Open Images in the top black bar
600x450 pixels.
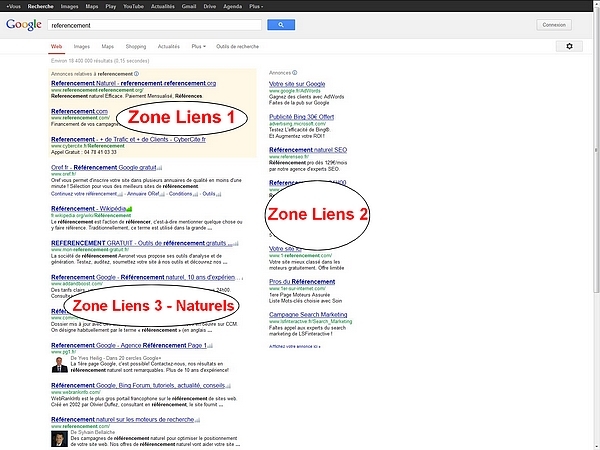pos(69,7)
